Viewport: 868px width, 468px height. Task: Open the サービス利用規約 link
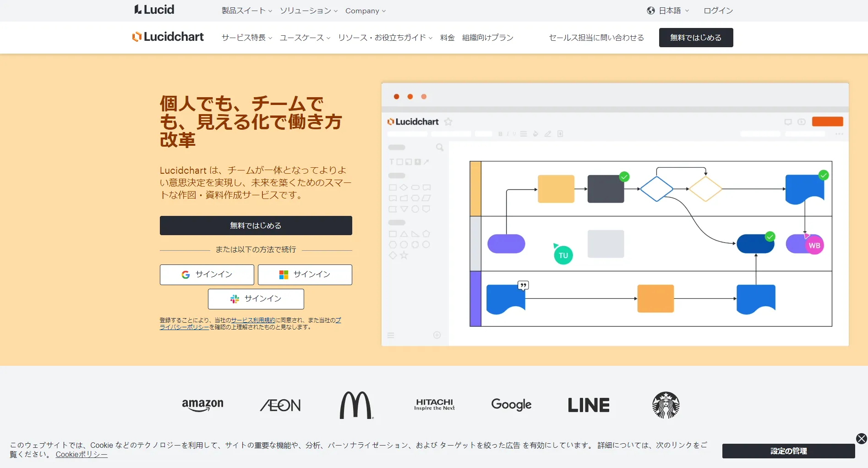click(253, 320)
